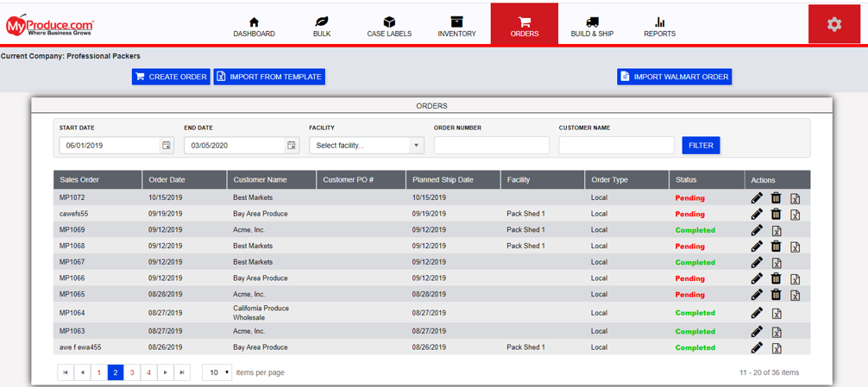Open the items per page dropdown
This screenshot has height=387, width=868.
(x=217, y=372)
